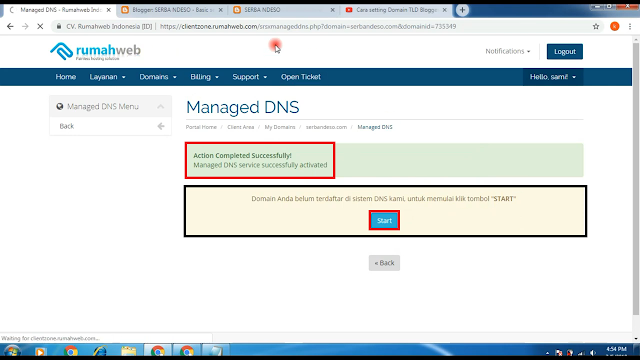Click the Logout button
The width and height of the screenshot is (640, 360).
564,51
